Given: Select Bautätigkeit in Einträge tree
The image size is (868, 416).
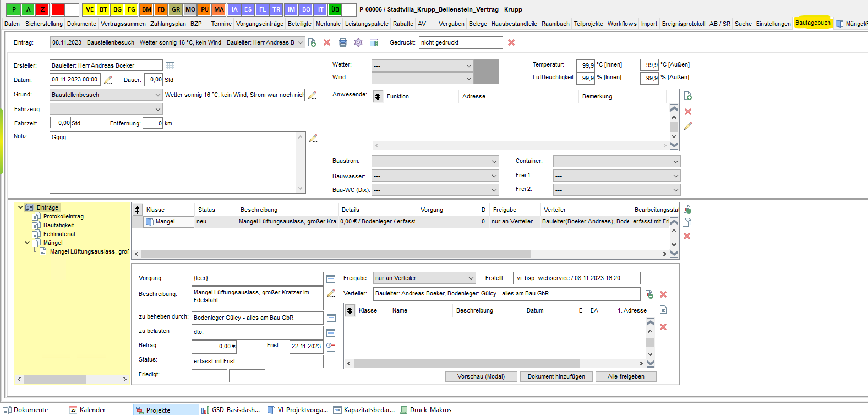Looking at the screenshot, I should click(x=58, y=225).
